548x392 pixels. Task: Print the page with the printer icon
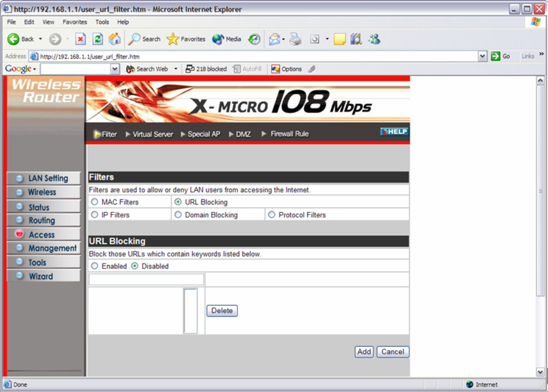[x=296, y=39]
